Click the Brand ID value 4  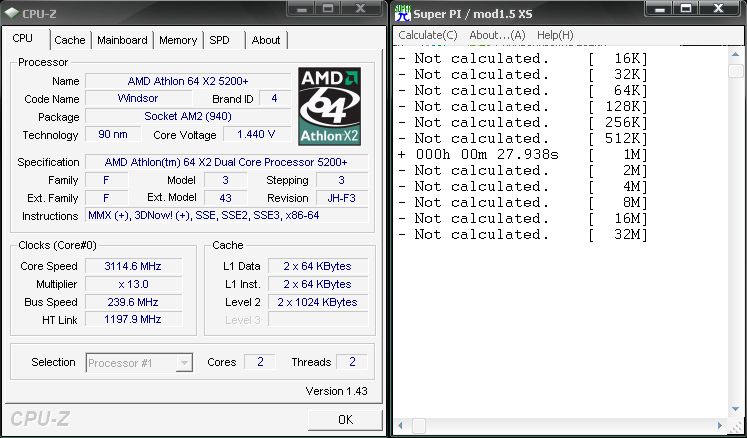click(x=274, y=99)
